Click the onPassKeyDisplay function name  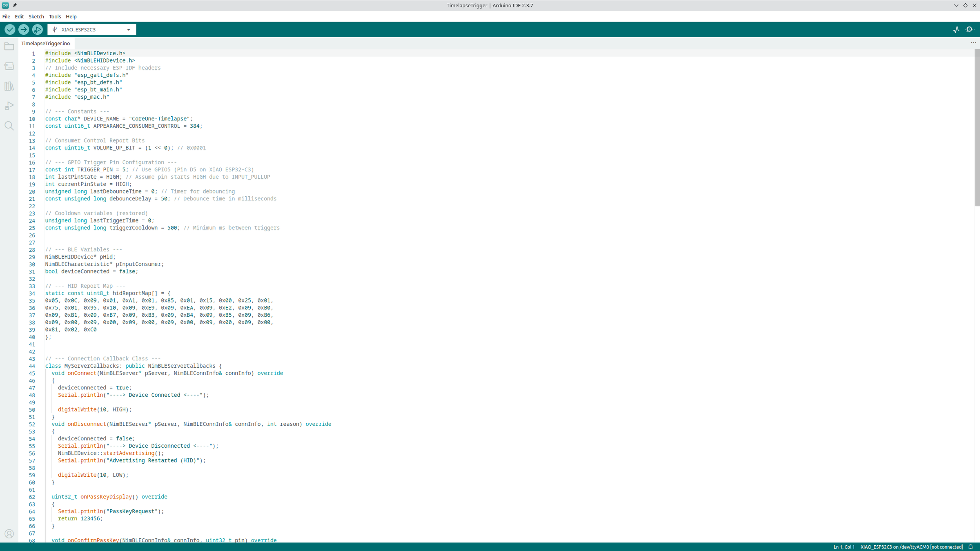point(106,497)
